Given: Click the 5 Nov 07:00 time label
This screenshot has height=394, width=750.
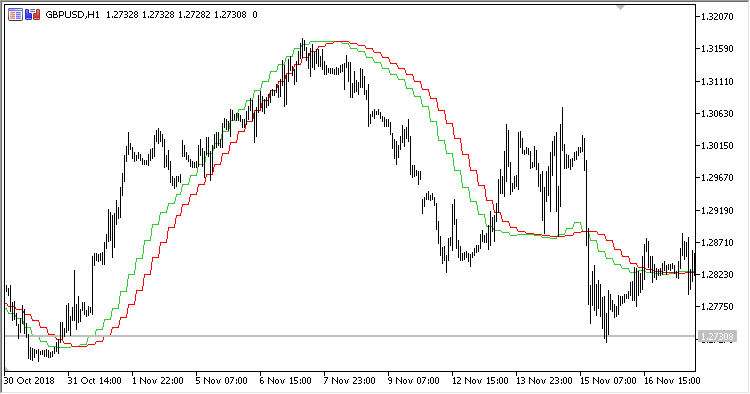Looking at the screenshot, I should [221, 381].
